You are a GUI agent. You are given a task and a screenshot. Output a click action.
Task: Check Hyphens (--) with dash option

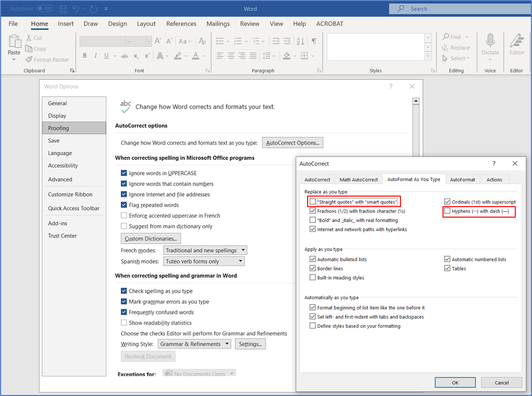[x=447, y=211]
